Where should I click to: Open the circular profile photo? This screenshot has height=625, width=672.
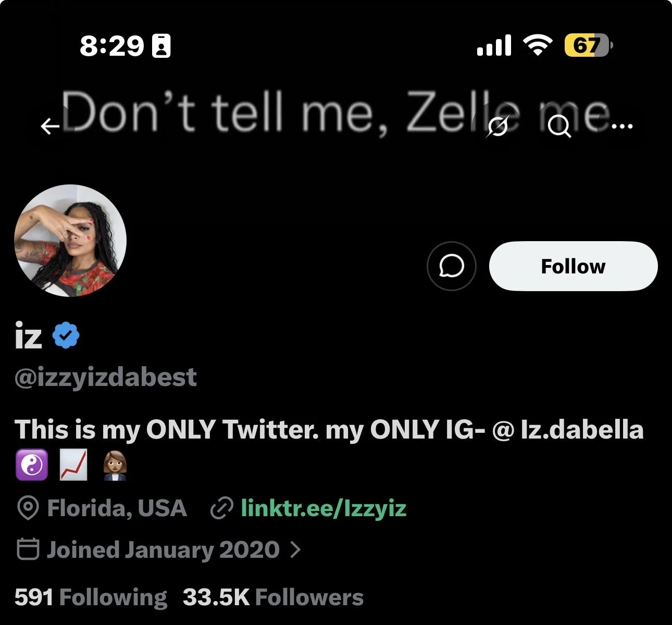tap(70, 241)
